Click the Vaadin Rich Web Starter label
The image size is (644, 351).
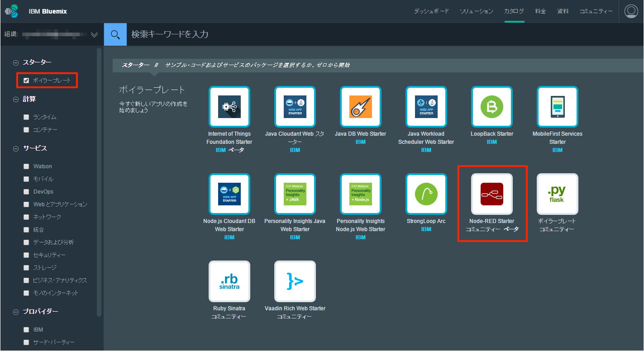click(295, 308)
